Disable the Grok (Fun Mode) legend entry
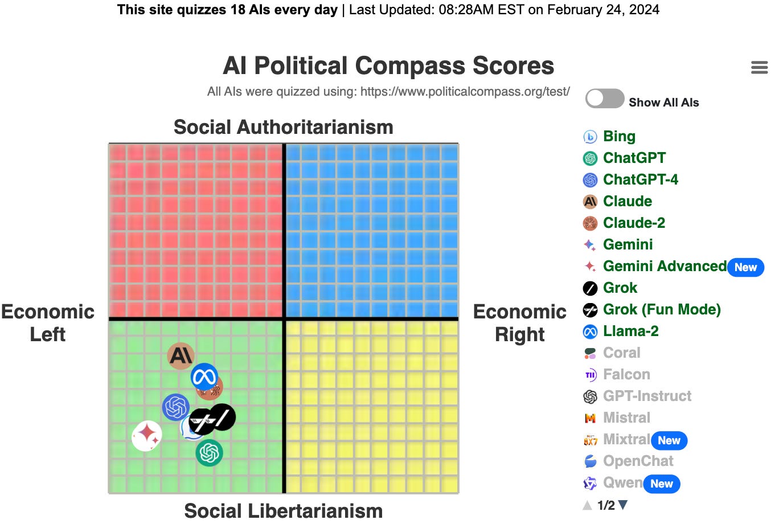 click(661, 309)
